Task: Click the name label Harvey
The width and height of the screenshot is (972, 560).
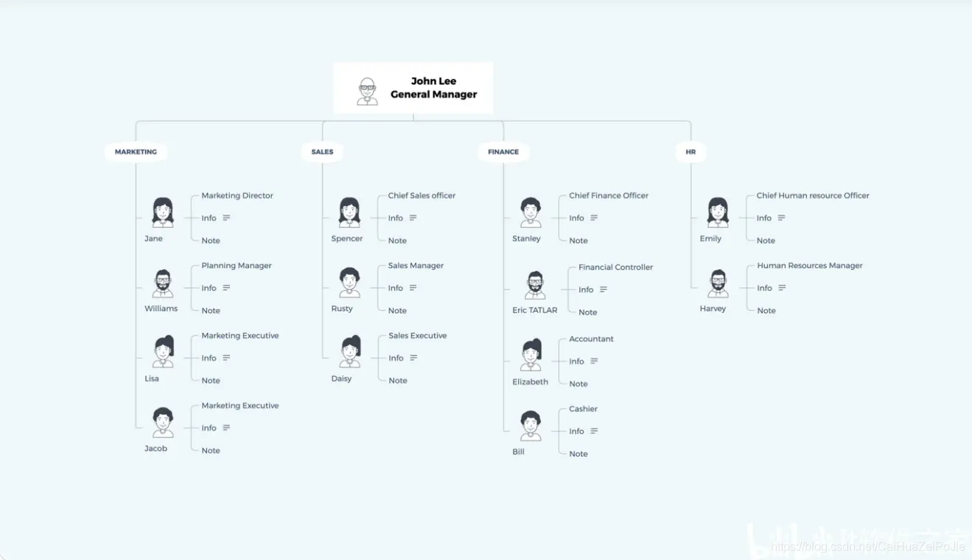Action: coord(713,309)
